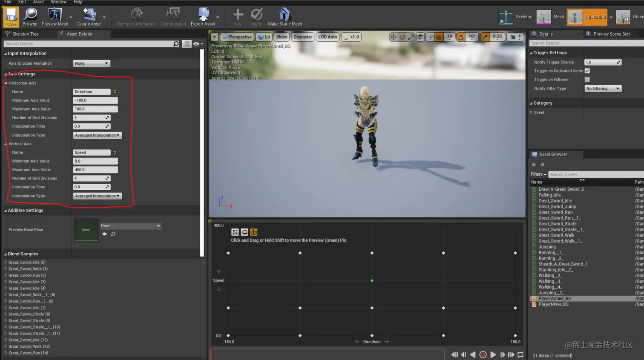Viewport: 644px width, 360px height.
Task: Toggle rotation angle snapping
Action: (461, 37)
